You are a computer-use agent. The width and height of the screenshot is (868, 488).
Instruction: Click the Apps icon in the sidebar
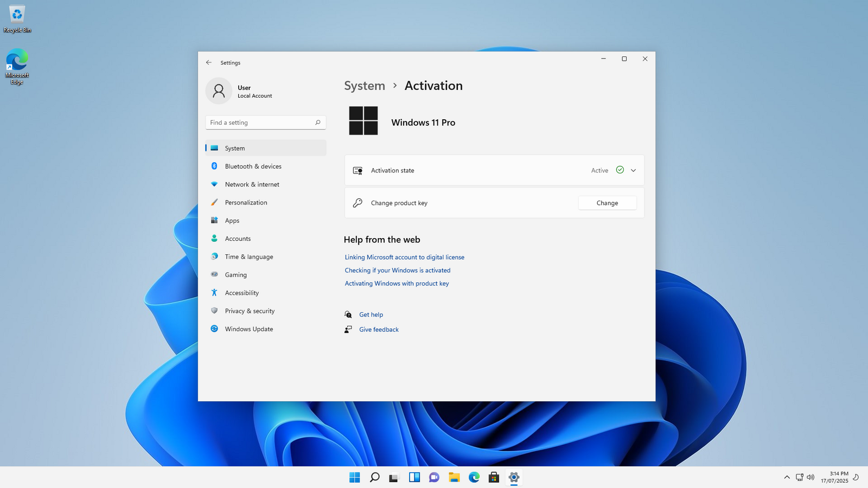pyautogui.click(x=214, y=220)
